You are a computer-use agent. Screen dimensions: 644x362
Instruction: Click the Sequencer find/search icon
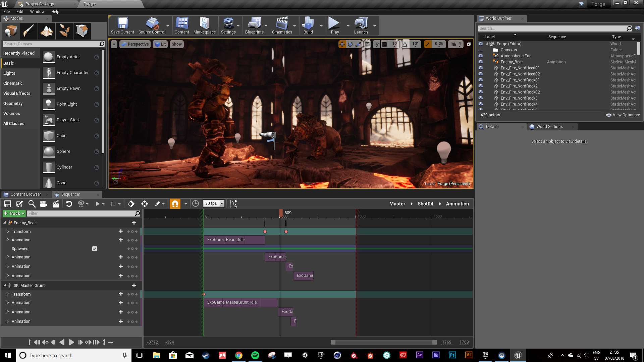tap(32, 204)
